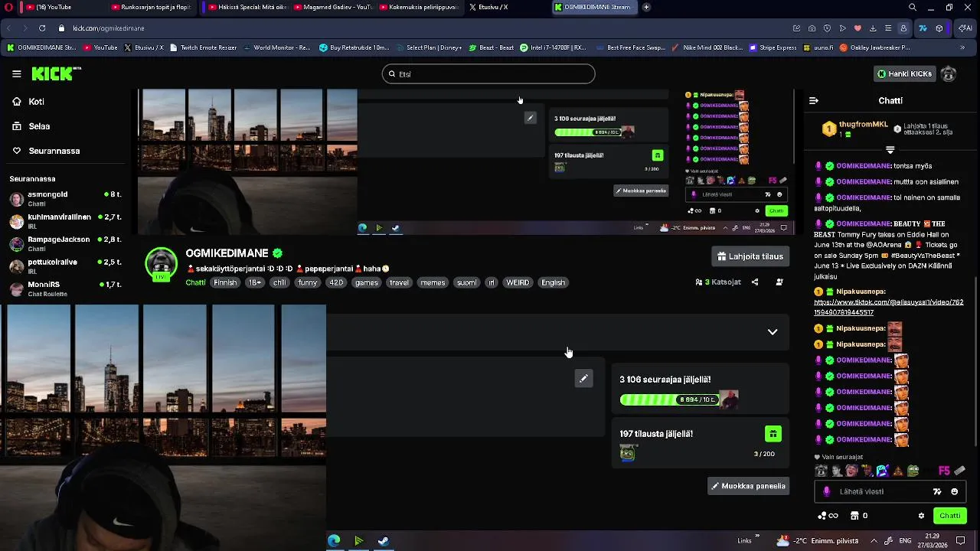The width and height of the screenshot is (980, 551).
Task: Expand the collapsed panel chevron
Action: point(773,331)
